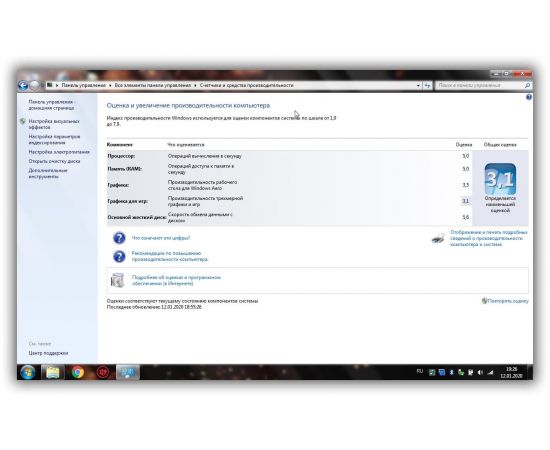Click the 3,1 base score badge

point(500,179)
